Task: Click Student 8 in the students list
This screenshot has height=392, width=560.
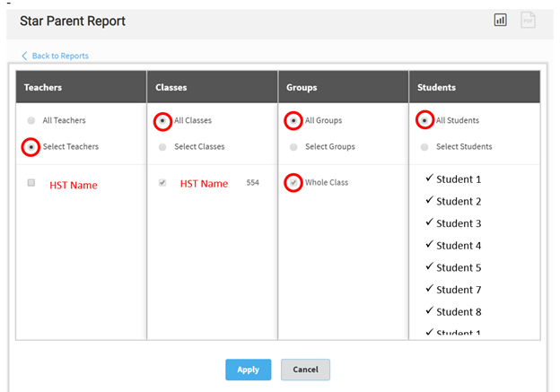Action: [x=458, y=312]
